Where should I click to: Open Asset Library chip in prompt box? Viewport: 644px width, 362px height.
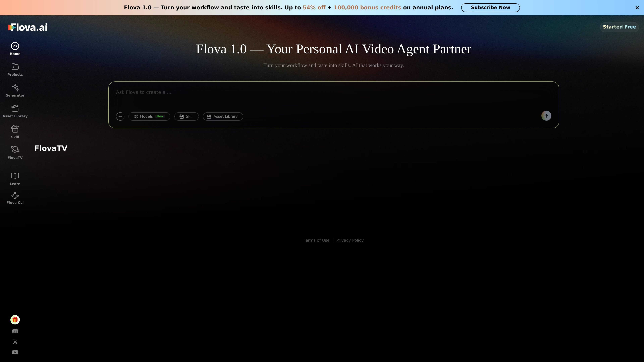click(x=223, y=116)
